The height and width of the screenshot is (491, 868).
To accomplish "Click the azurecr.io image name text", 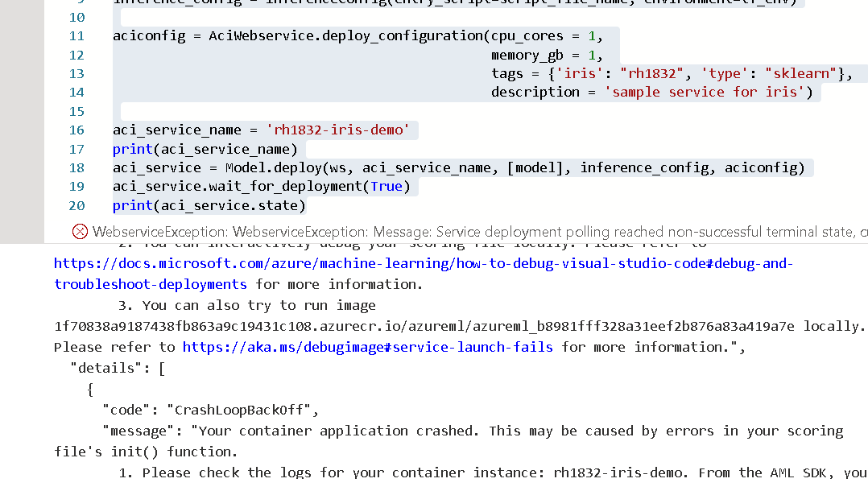I will (x=424, y=327).
